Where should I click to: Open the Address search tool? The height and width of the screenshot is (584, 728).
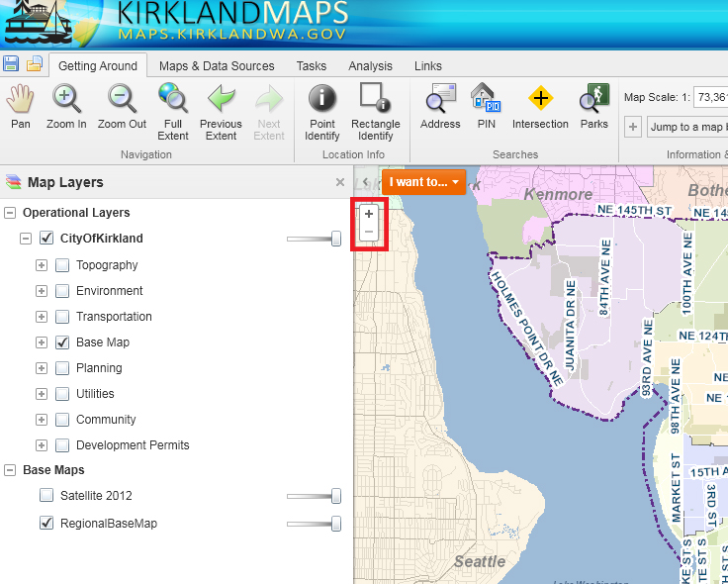[440, 106]
